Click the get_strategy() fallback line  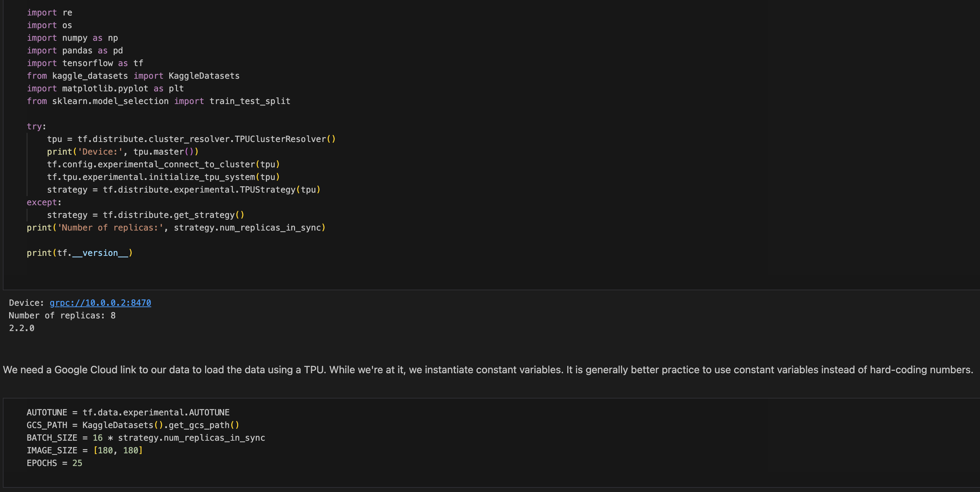click(146, 215)
